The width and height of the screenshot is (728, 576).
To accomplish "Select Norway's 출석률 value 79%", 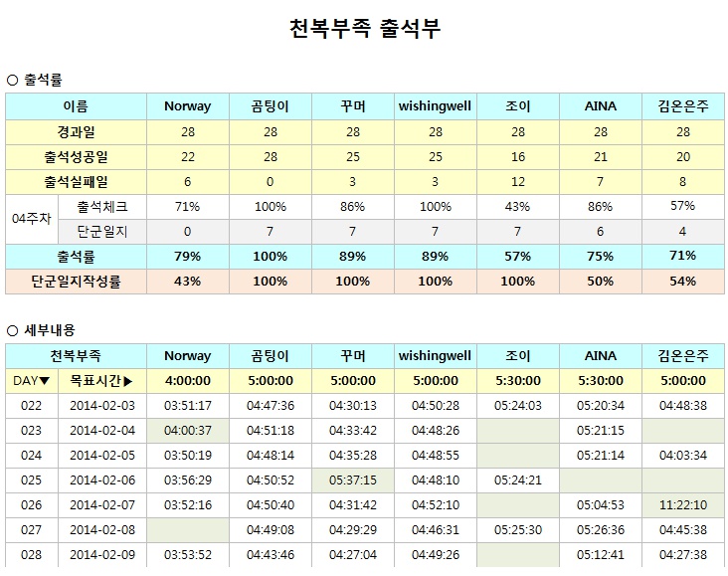I will coord(188,257).
